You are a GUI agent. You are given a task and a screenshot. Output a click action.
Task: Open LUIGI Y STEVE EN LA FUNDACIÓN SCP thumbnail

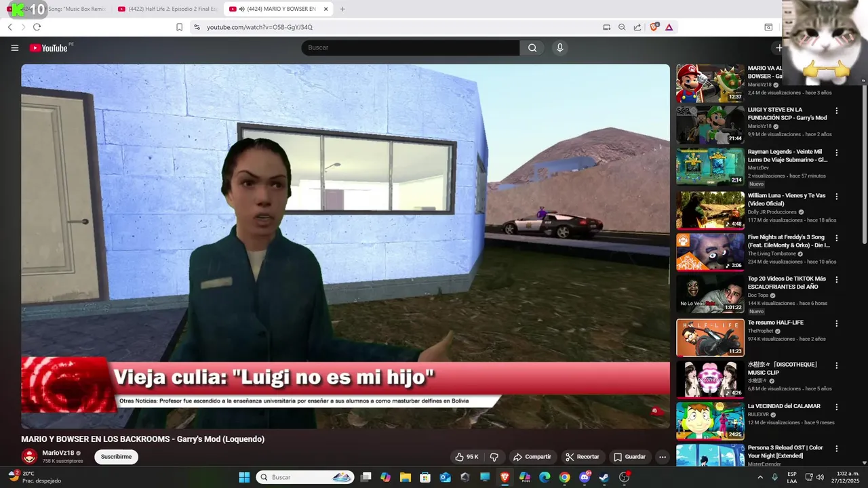pos(710,125)
